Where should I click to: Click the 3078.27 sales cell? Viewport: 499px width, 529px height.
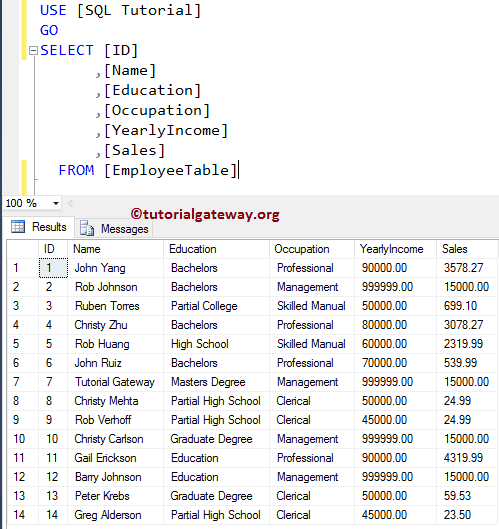tap(467, 325)
